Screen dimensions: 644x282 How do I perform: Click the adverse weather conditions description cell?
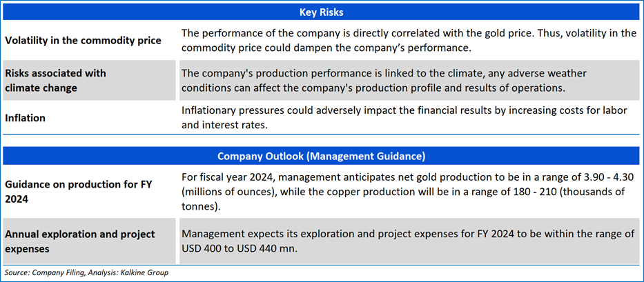pos(409,80)
